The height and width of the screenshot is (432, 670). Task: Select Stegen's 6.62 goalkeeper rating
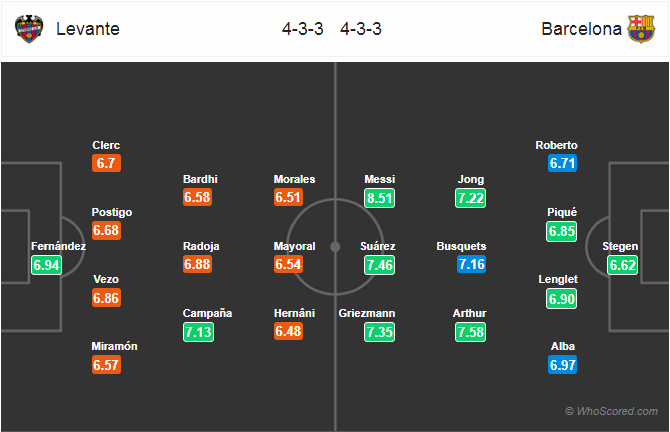pyautogui.click(x=622, y=265)
